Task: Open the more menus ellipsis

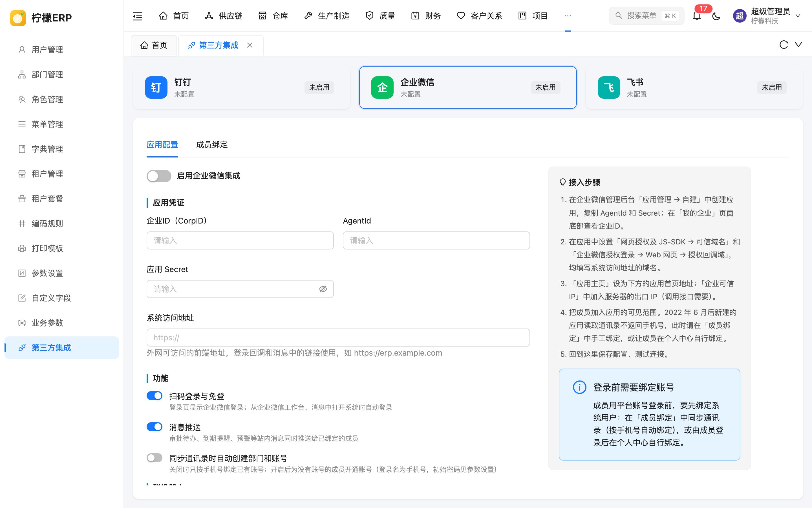Action: pos(568,16)
